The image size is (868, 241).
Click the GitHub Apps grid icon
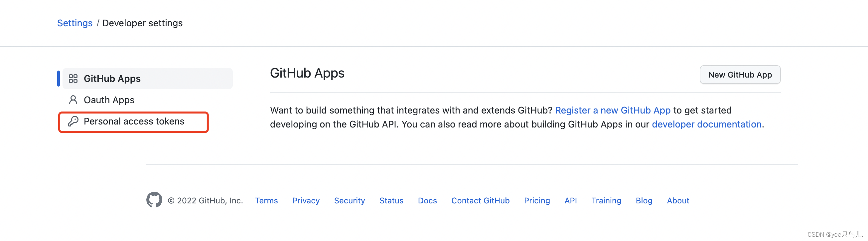point(73,79)
